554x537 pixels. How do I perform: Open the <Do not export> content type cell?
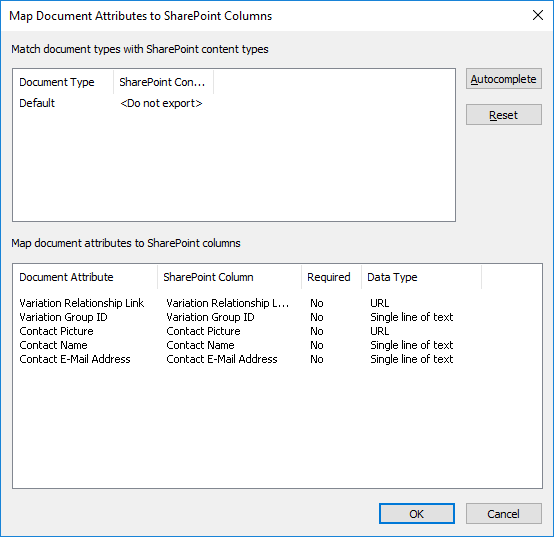[x=161, y=103]
